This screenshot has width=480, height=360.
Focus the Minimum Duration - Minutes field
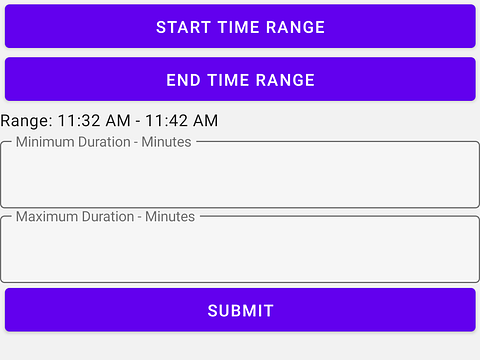coord(240,175)
